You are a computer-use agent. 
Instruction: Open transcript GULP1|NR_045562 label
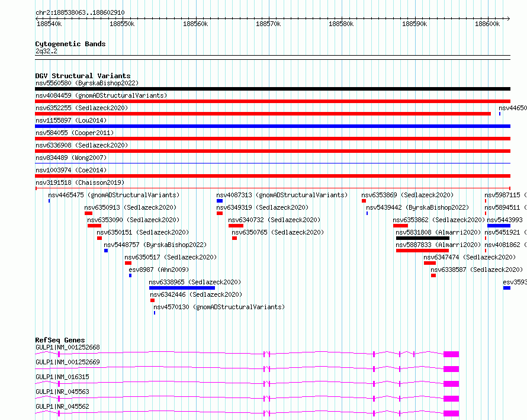click(63, 406)
